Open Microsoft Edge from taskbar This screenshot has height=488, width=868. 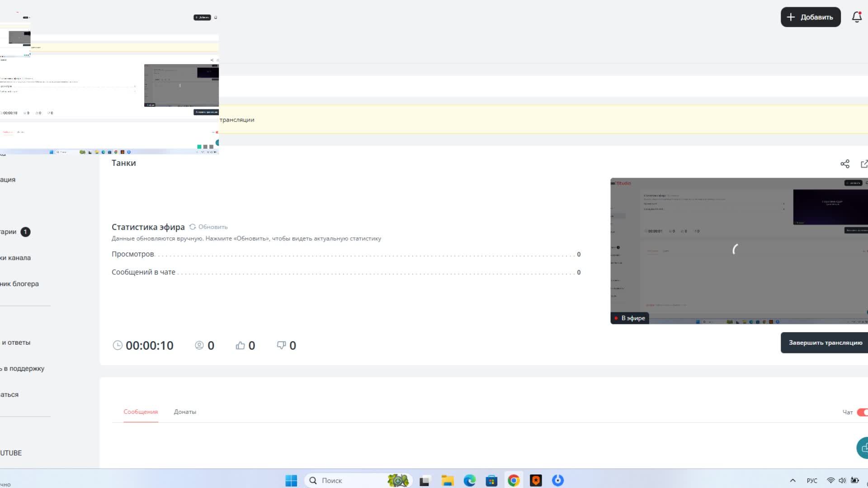pyautogui.click(x=470, y=480)
